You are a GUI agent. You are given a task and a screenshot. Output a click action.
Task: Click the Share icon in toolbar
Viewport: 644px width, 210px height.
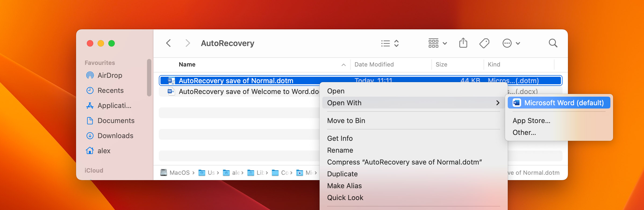463,43
